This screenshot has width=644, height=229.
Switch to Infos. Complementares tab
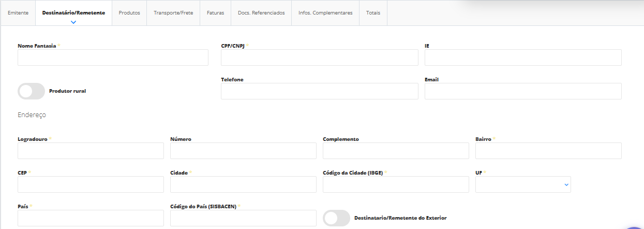[325, 13]
